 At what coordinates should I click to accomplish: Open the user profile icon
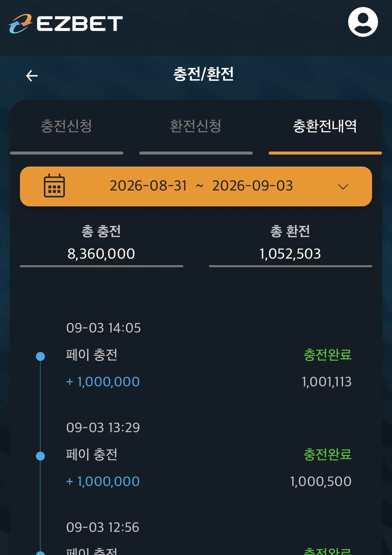point(363,22)
